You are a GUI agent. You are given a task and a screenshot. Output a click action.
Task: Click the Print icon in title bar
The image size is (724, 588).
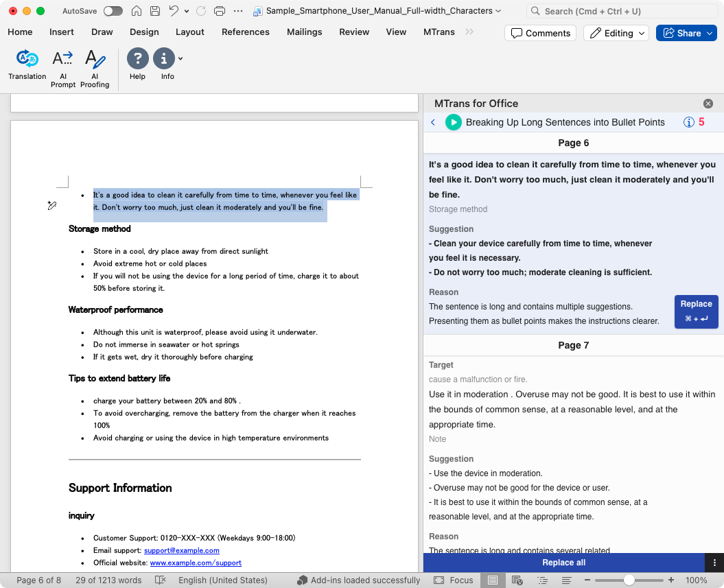tap(220, 11)
